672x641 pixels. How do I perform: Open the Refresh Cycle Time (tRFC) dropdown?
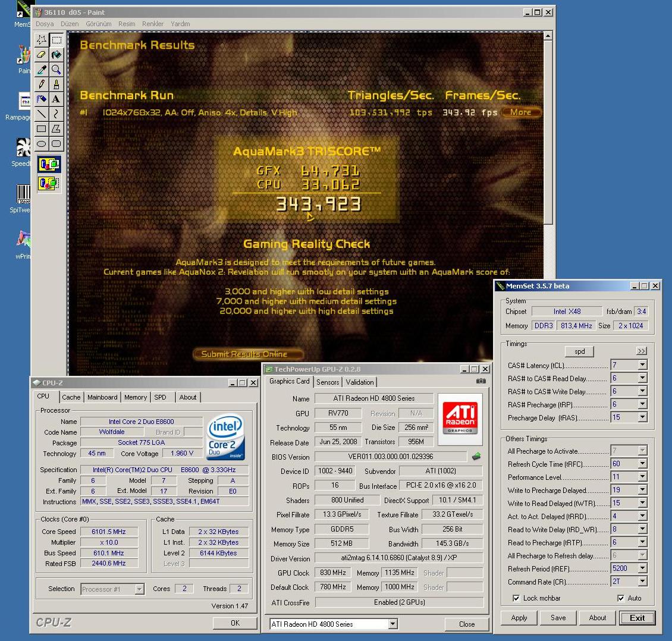click(642, 464)
